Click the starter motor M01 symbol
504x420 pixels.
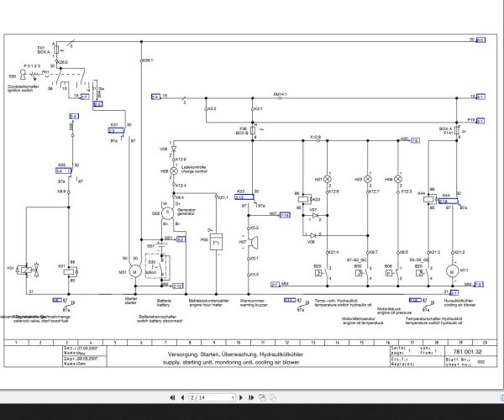click(x=135, y=272)
